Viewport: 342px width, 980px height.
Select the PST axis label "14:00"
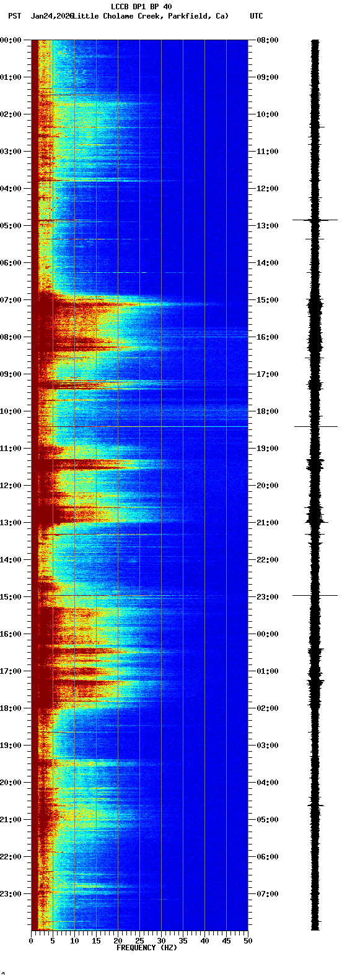coord(11,560)
